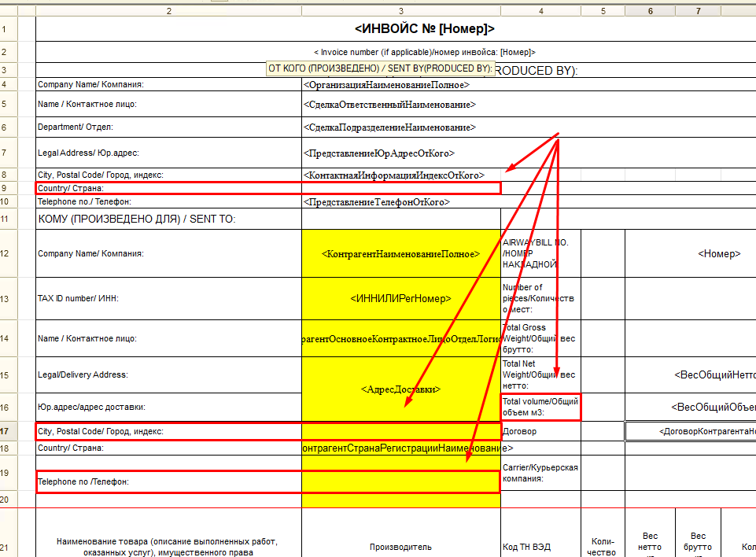Image resolution: width=756 pixels, height=557 pixels.
Task: Select row header 17
Action: [8, 431]
